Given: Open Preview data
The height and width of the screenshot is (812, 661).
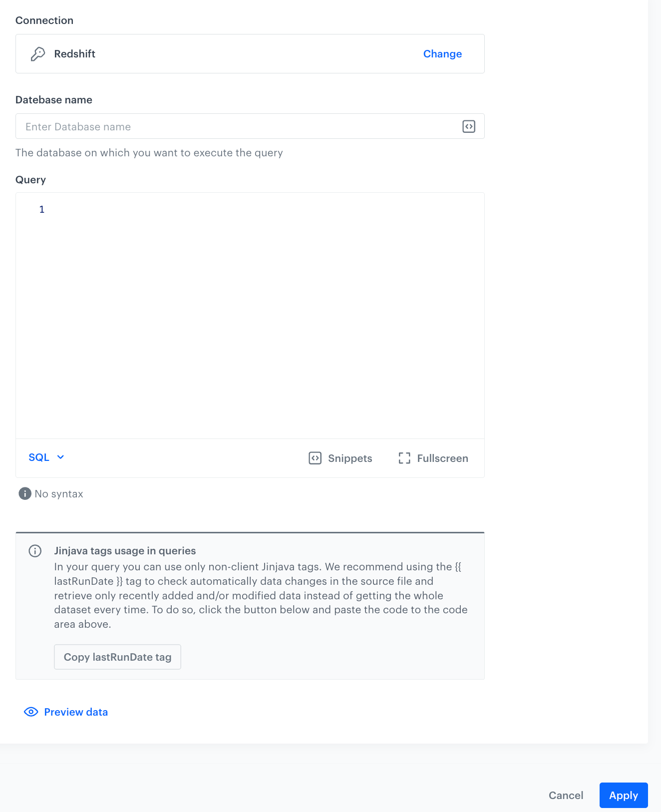Looking at the screenshot, I should (x=75, y=712).
